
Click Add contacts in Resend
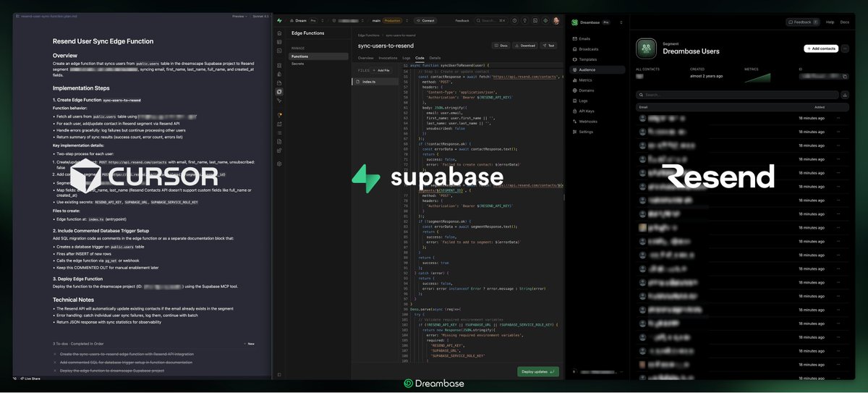(x=821, y=48)
